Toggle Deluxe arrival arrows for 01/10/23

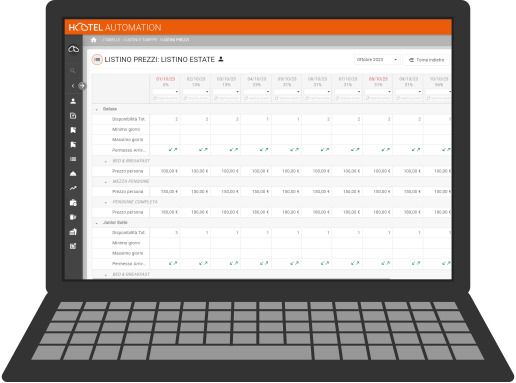173,150
